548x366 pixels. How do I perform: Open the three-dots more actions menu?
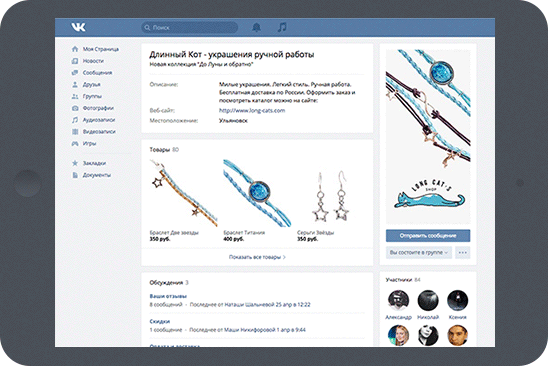coord(462,252)
